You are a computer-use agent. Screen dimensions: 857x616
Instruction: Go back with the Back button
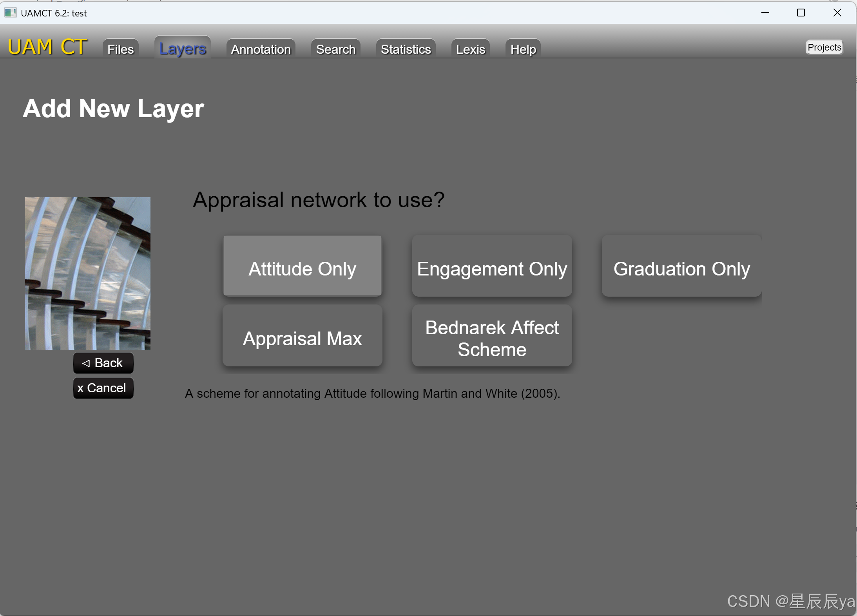(x=103, y=363)
